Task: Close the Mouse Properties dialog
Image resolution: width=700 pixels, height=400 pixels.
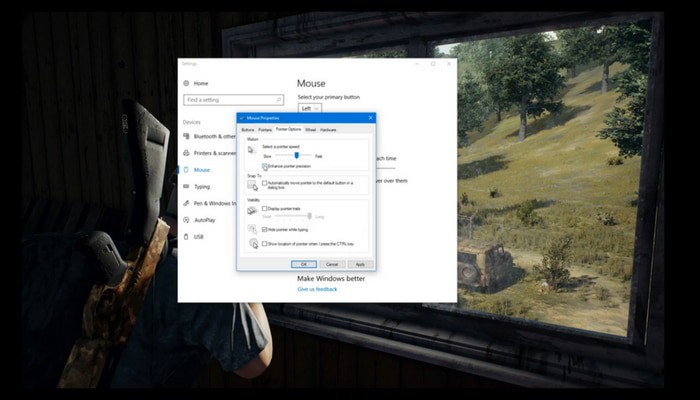Action: 370,118
